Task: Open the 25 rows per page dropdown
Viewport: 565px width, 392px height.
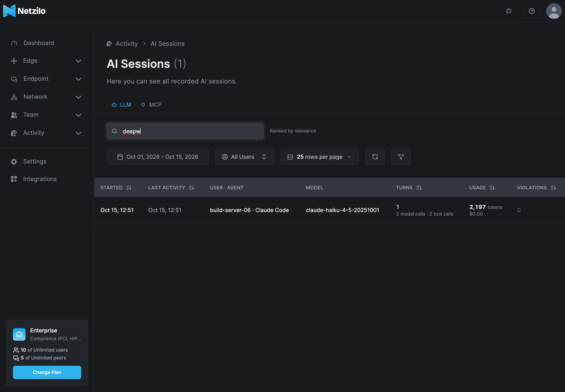Action: pyautogui.click(x=319, y=157)
